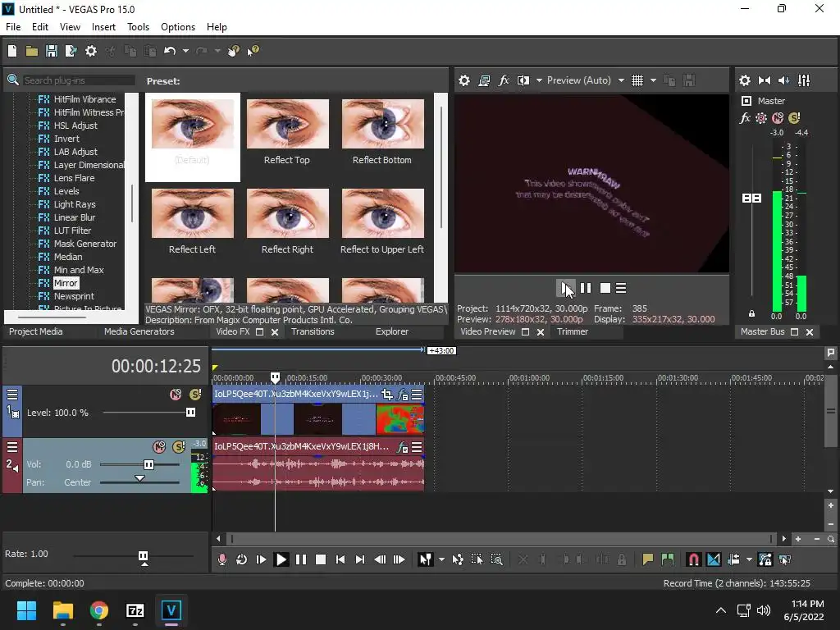Image resolution: width=840 pixels, height=630 pixels.
Task: Select Reflect Top preset thumbnail
Action: (x=288, y=124)
